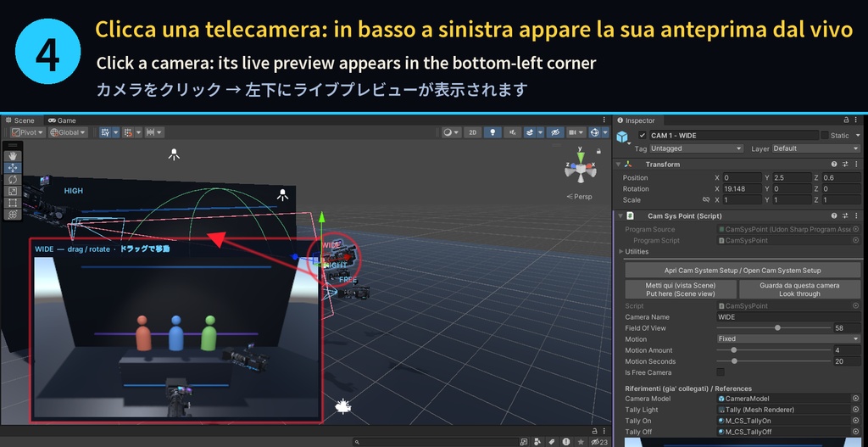Click the Inspector lock icon
This screenshot has width=868, height=447.
coord(846,120)
